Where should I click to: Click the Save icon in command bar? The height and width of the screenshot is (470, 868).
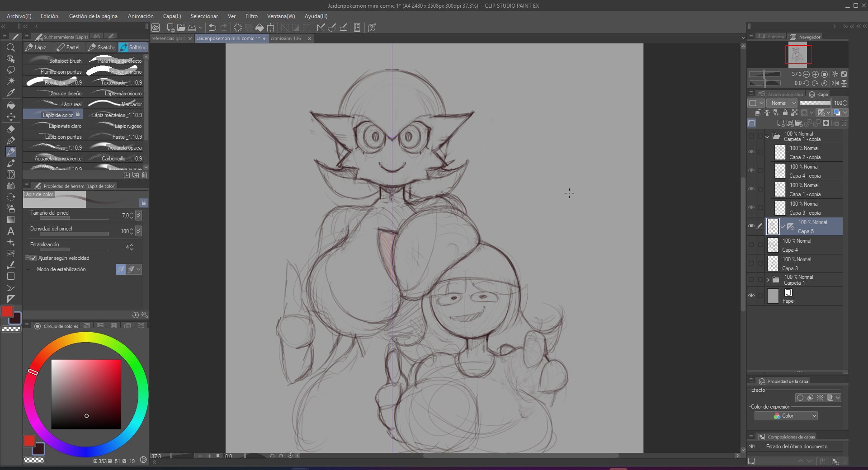click(192, 28)
